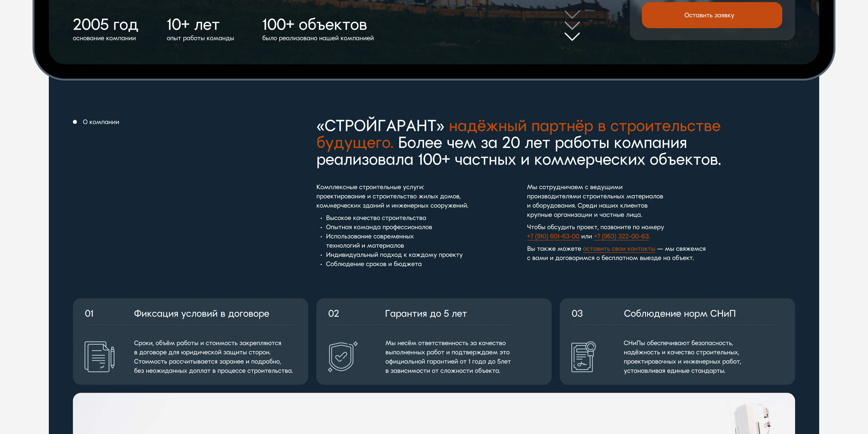Viewport: 868px width, 434px height.
Task: Click the caption основание компании
Action: point(104,38)
